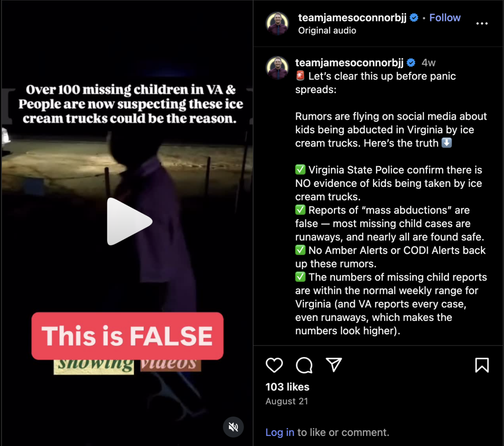Click Log in to comment

click(280, 432)
